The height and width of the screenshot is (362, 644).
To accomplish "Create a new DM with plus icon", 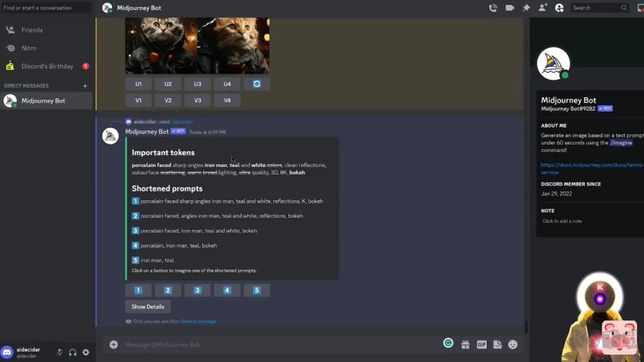I will click(85, 85).
